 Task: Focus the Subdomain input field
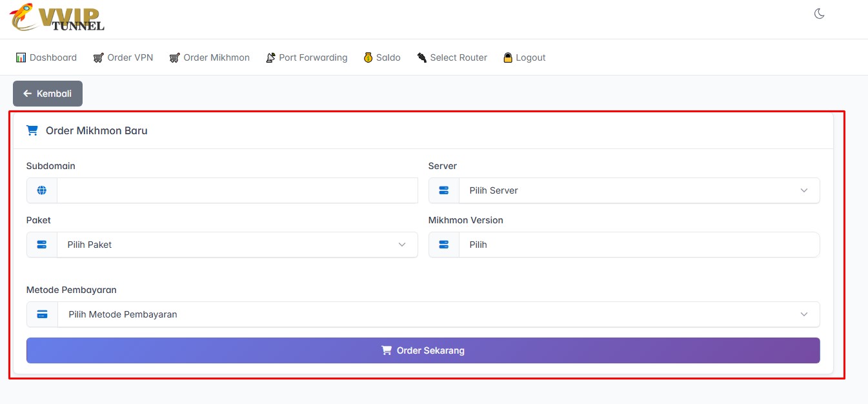[237, 190]
